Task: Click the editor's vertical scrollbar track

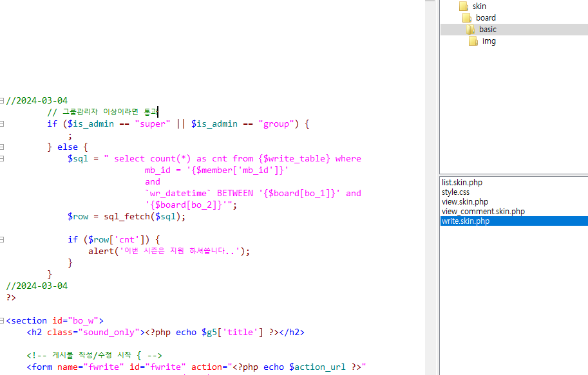Action: tap(431, 193)
